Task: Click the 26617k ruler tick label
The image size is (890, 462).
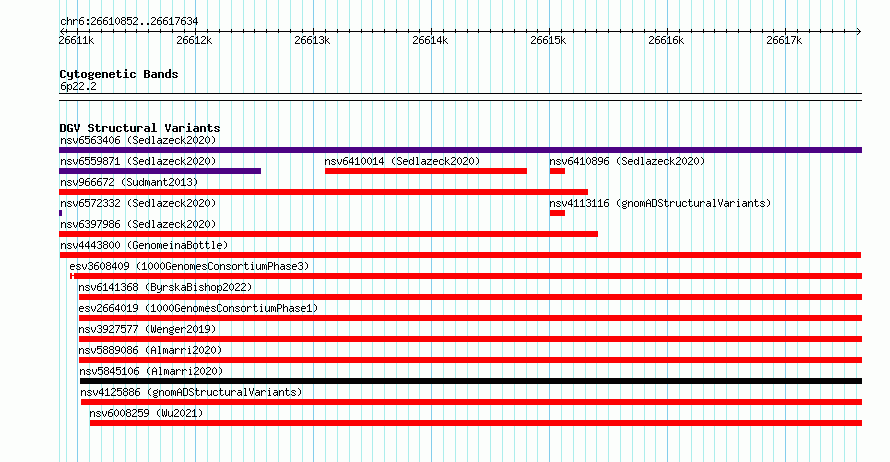Action: (784, 40)
